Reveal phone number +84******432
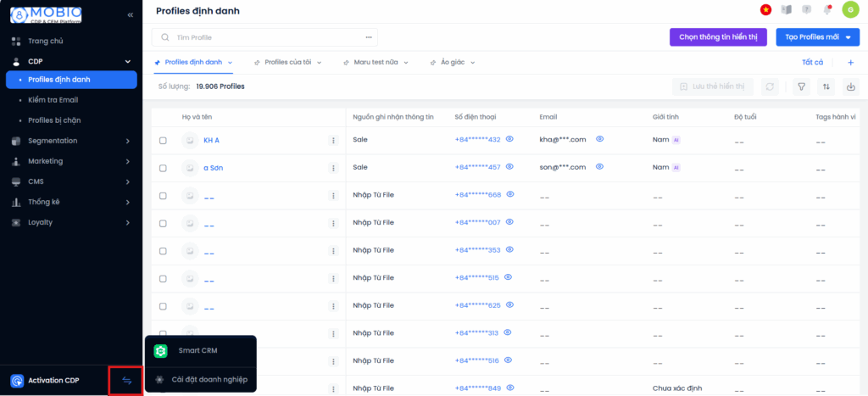 point(509,139)
